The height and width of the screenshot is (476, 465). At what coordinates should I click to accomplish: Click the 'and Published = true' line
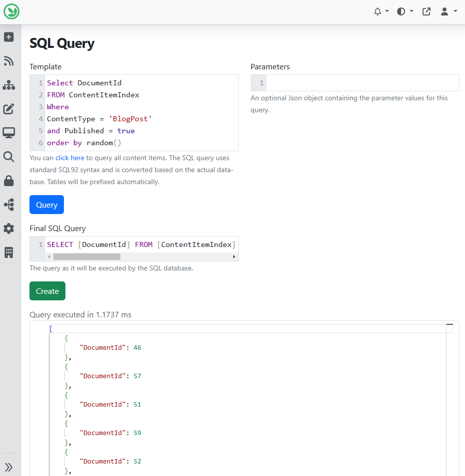91,131
